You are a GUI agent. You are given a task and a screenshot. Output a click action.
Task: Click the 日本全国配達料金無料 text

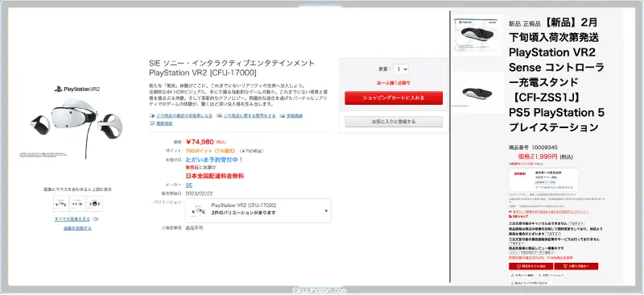(x=214, y=176)
